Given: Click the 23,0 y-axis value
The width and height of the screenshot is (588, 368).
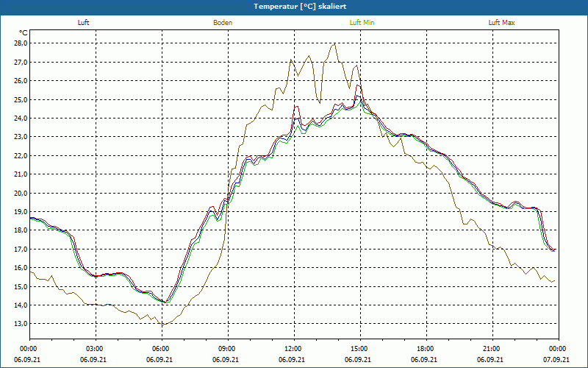Looking at the screenshot, I should coord(21,137).
